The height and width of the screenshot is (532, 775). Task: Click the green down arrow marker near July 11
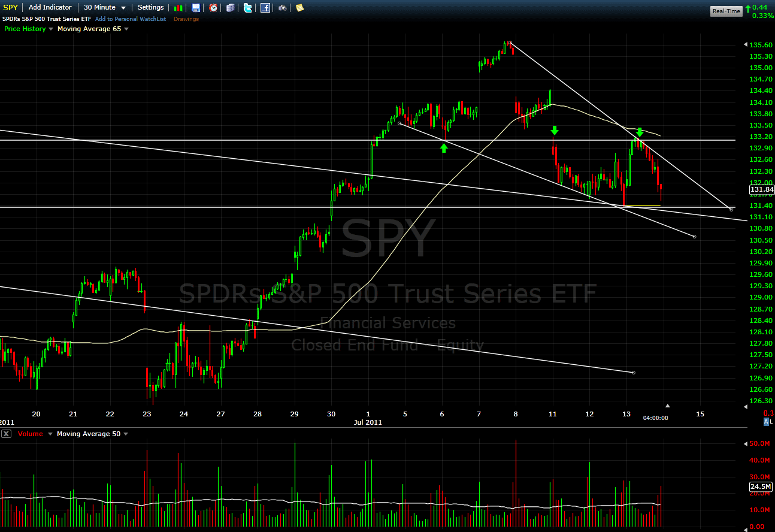point(555,130)
